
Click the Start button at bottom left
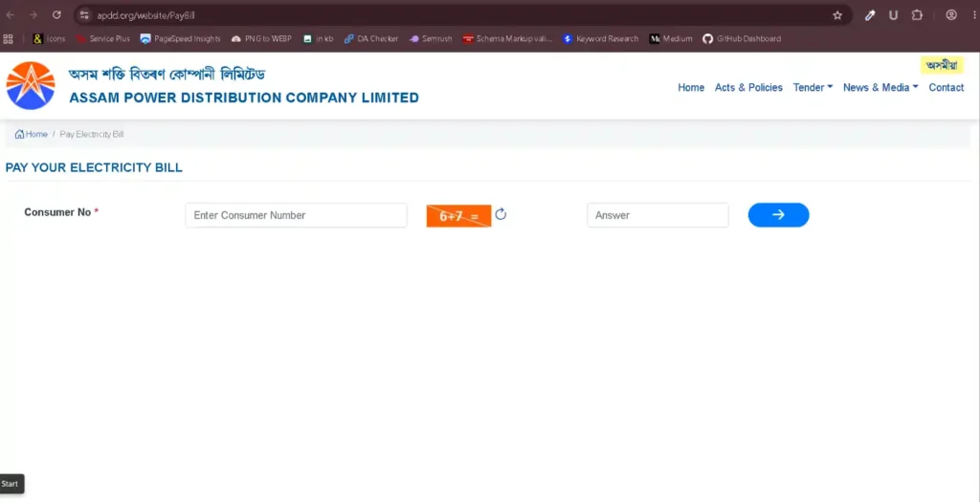[11, 484]
